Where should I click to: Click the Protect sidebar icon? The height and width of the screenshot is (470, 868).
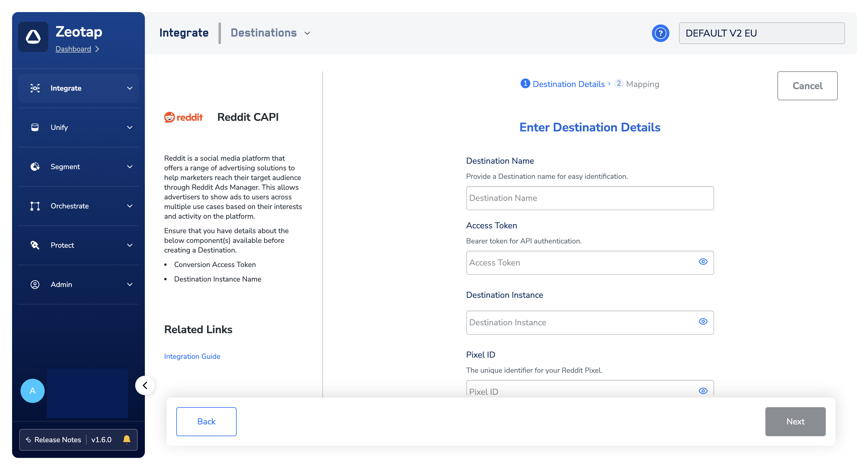coord(35,245)
